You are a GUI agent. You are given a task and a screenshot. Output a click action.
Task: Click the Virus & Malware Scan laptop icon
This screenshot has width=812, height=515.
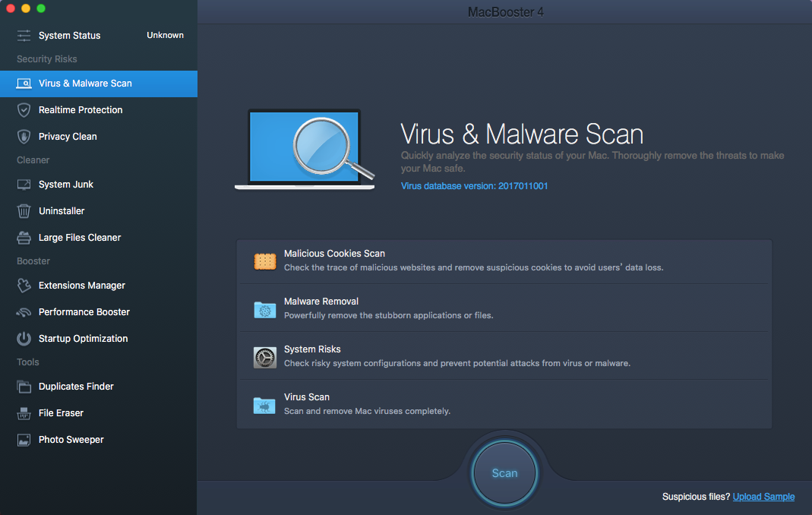24,84
